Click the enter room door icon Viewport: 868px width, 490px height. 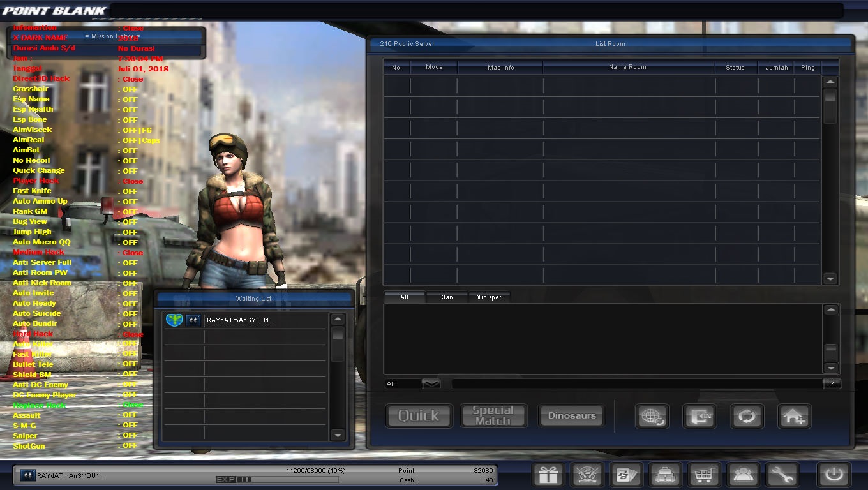pos(700,417)
